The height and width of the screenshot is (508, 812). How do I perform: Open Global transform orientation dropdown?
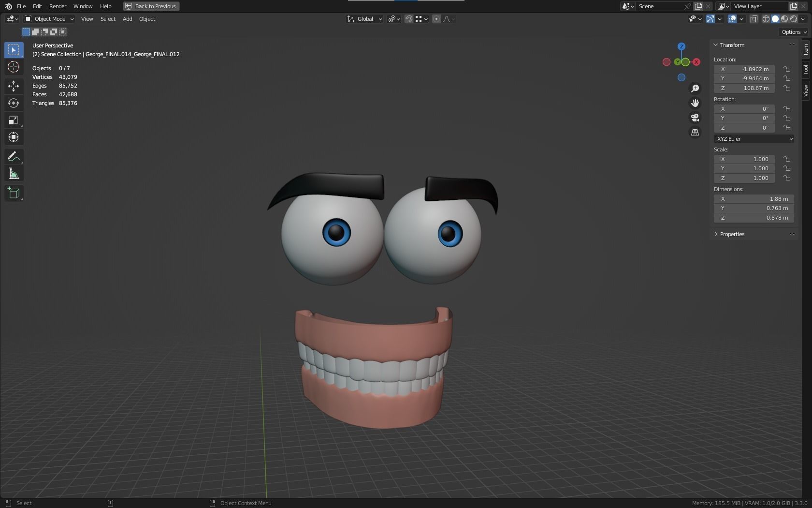(365, 19)
